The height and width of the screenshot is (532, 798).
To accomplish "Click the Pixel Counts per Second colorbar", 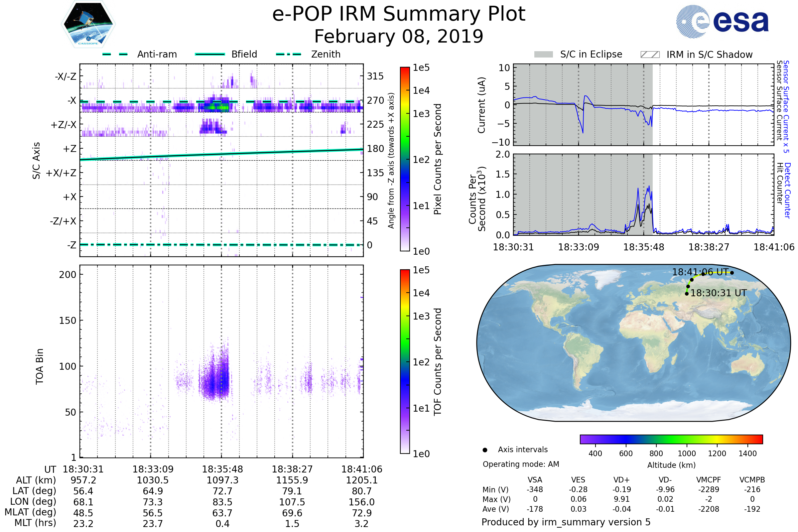I will [x=405, y=159].
